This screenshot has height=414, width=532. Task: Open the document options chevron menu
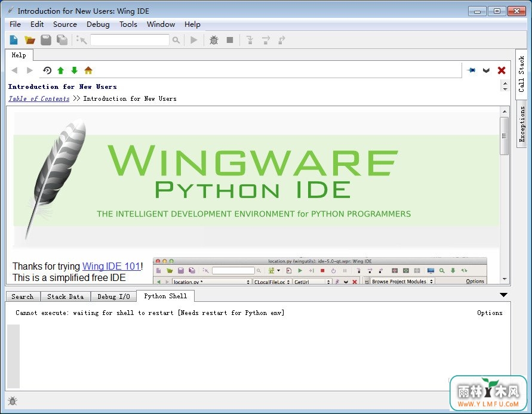[x=486, y=70]
